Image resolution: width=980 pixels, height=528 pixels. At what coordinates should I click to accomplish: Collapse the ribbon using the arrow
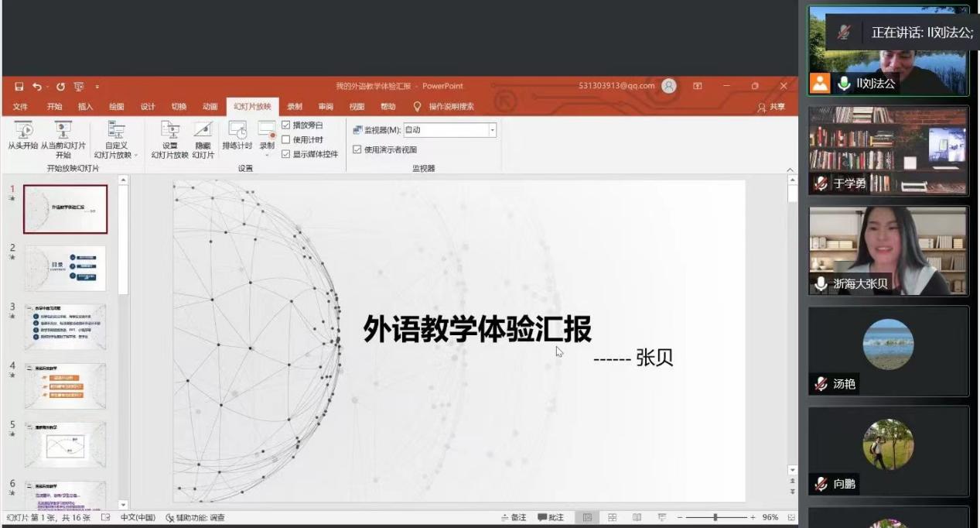click(x=790, y=170)
